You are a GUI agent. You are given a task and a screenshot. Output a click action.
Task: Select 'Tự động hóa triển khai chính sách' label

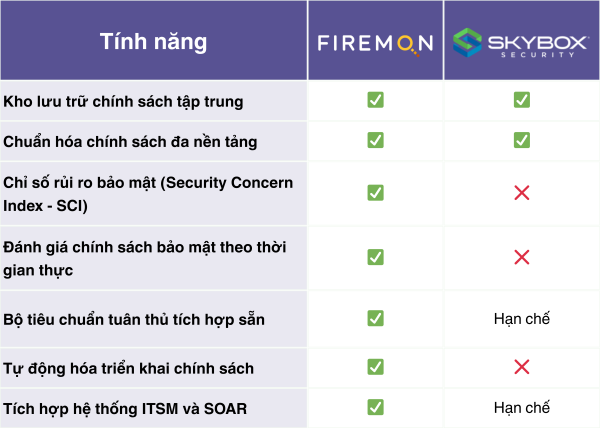click(x=129, y=368)
